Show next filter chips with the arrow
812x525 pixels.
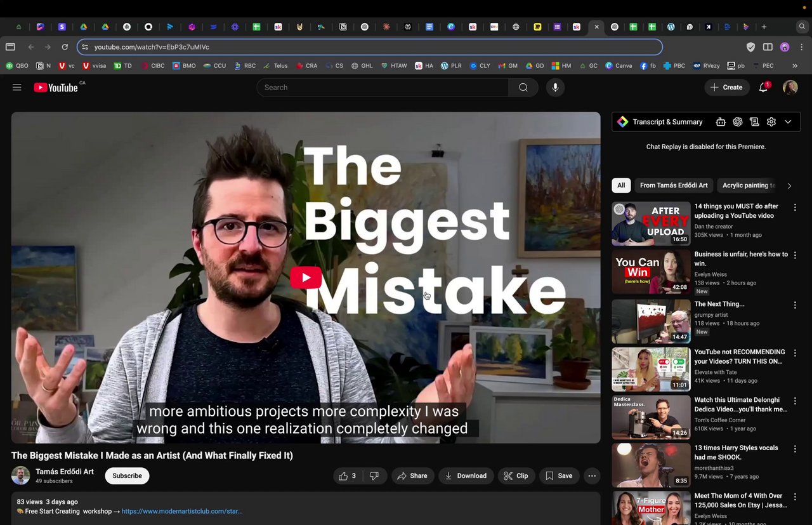tap(789, 185)
